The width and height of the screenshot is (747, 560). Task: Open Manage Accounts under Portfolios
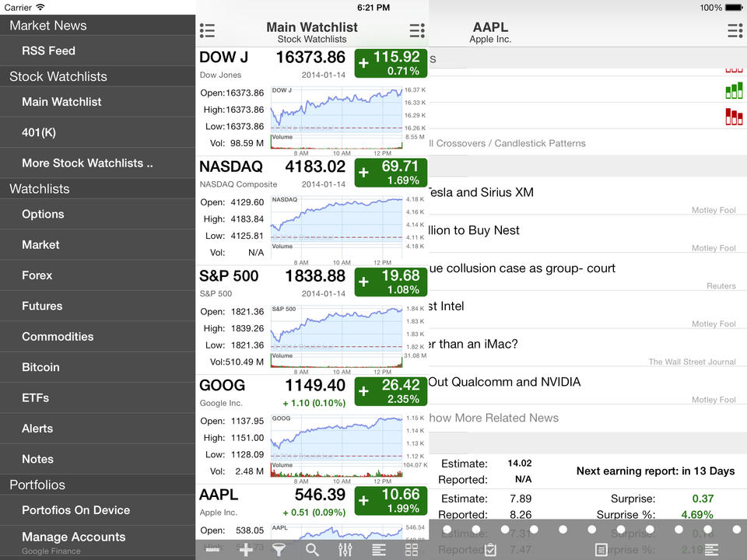tap(73, 537)
